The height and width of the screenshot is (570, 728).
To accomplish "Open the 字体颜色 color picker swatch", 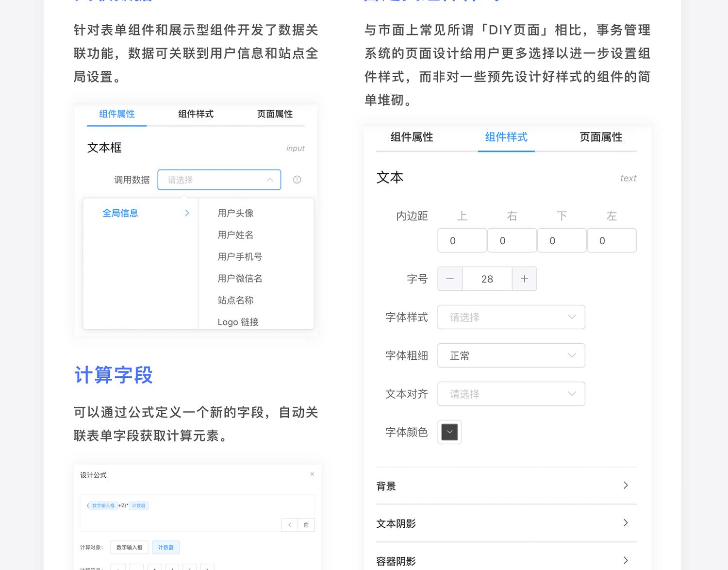I will pyautogui.click(x=449, y=432).
